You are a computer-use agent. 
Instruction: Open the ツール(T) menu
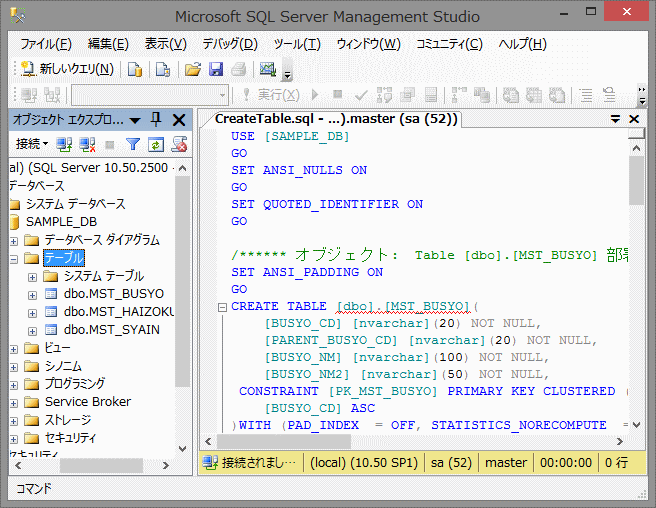[x=296, y=44]
